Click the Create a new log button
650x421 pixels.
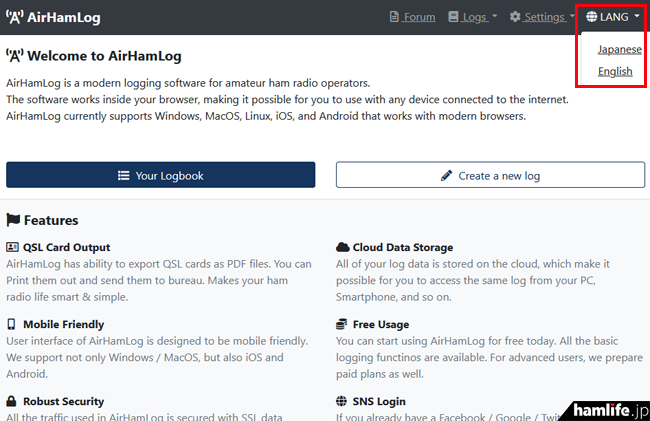(490, 175)
